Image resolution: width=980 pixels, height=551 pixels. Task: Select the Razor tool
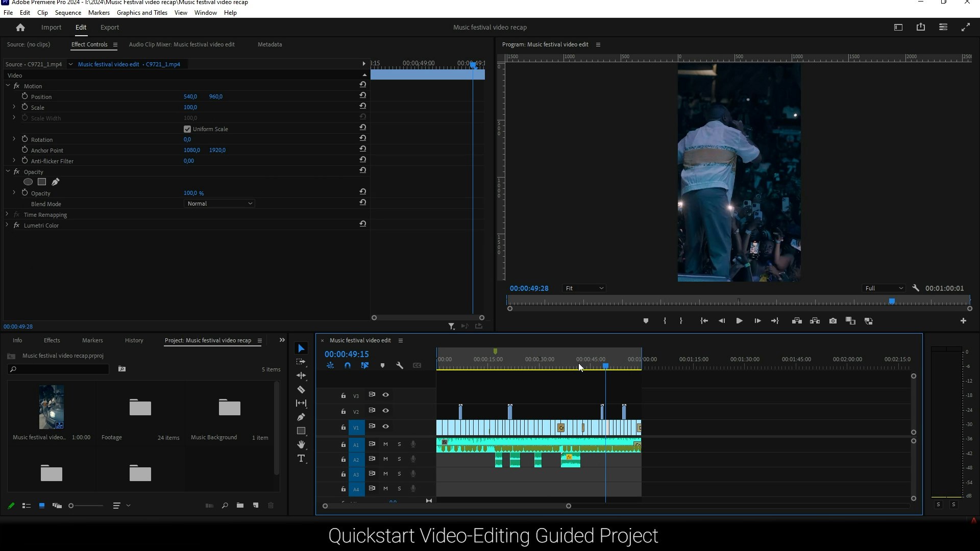pyautogui.click(x=301, y=389)
